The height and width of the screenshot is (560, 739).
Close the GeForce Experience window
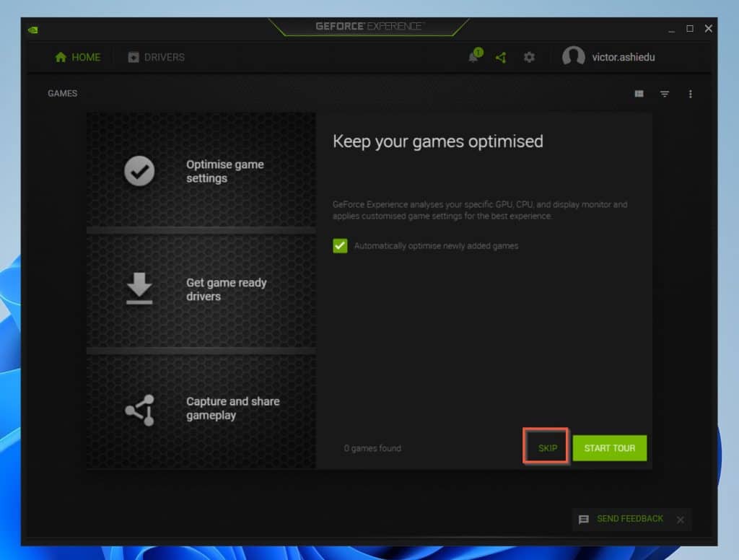(x=709, y=29)
